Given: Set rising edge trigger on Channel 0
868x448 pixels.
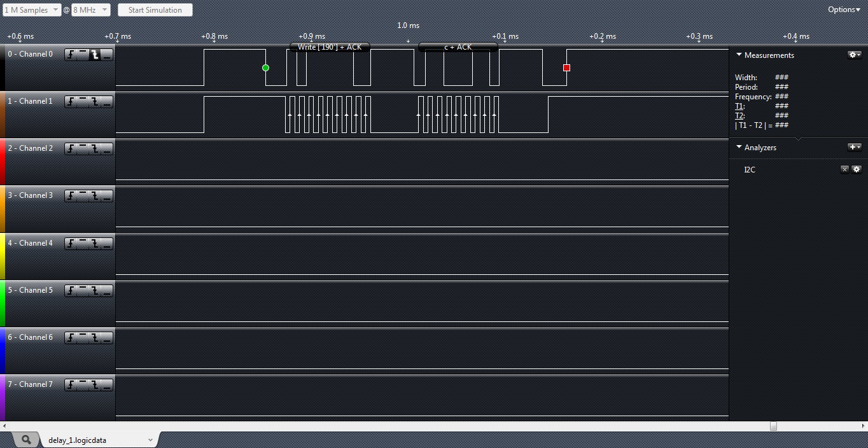Looking at the screenshot, I should [71, 55].
